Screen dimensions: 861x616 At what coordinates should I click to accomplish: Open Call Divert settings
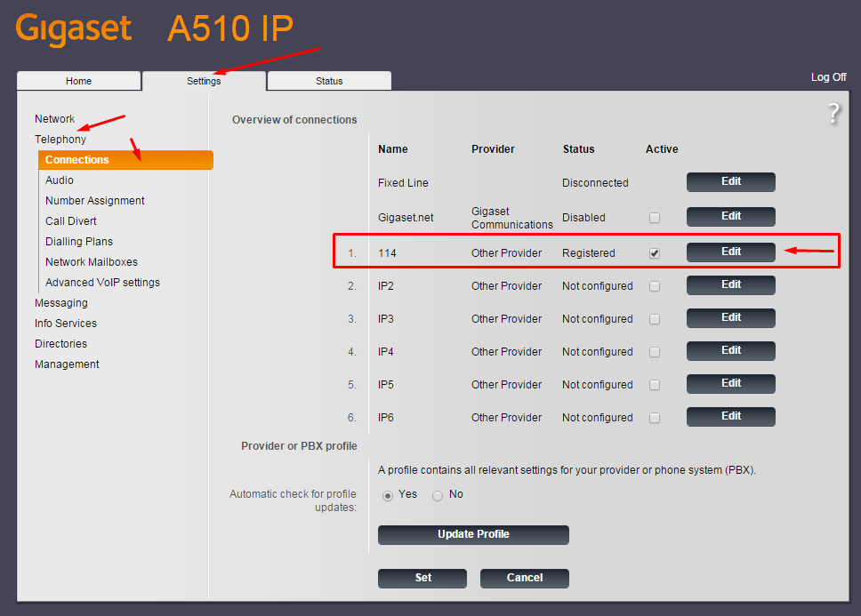71,221
